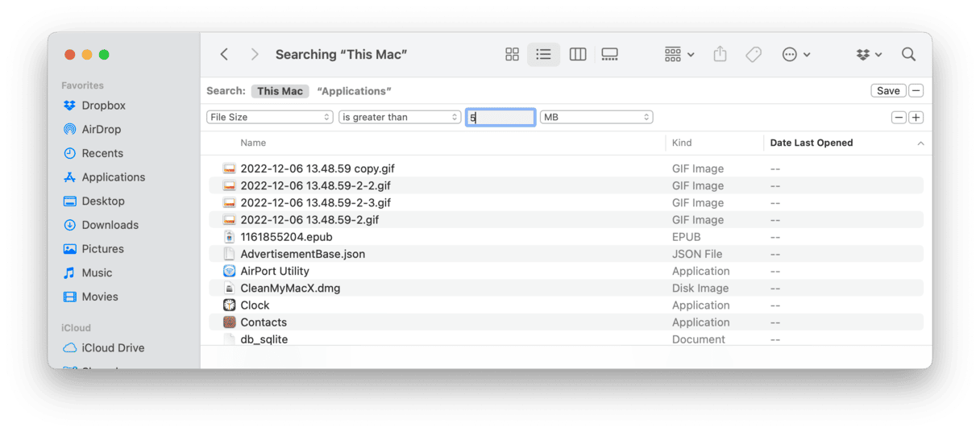Viewport: 980px width, 432px height.
Task: Switch to gallery view
Action: 610,55
